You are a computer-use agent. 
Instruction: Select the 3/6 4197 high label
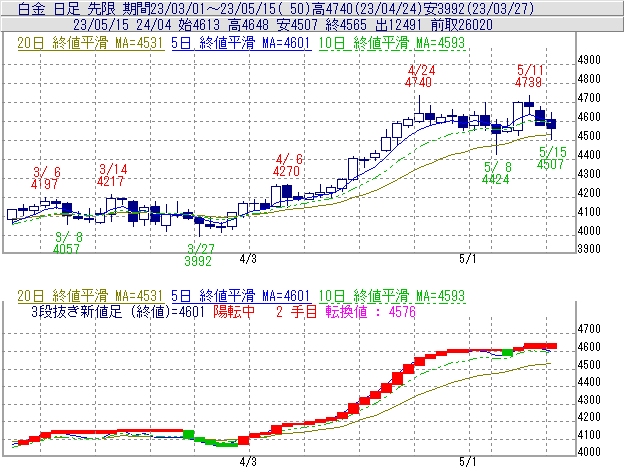(x=45, y=178)
